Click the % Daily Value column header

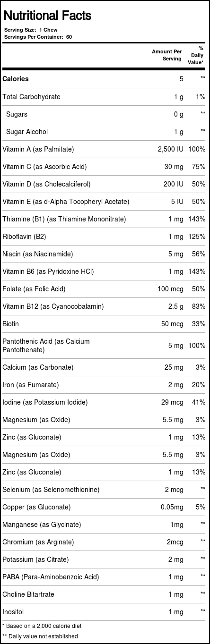point(196,55)
